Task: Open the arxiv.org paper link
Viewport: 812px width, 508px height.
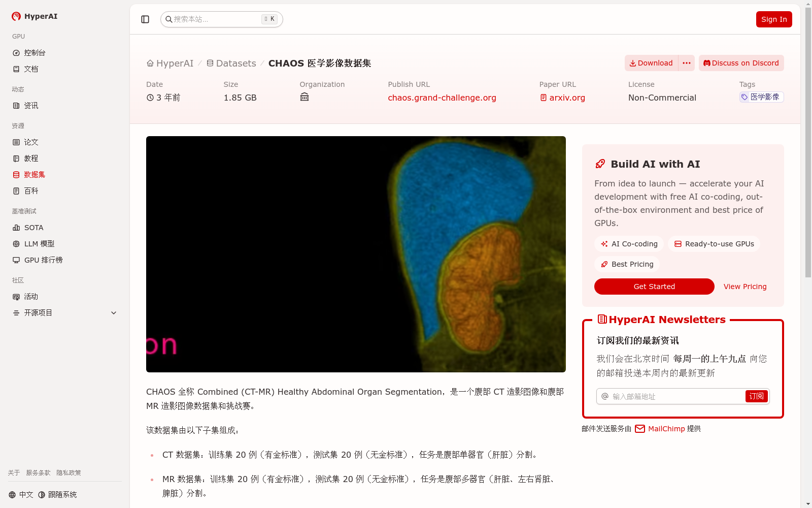Action: click(562, 98)
